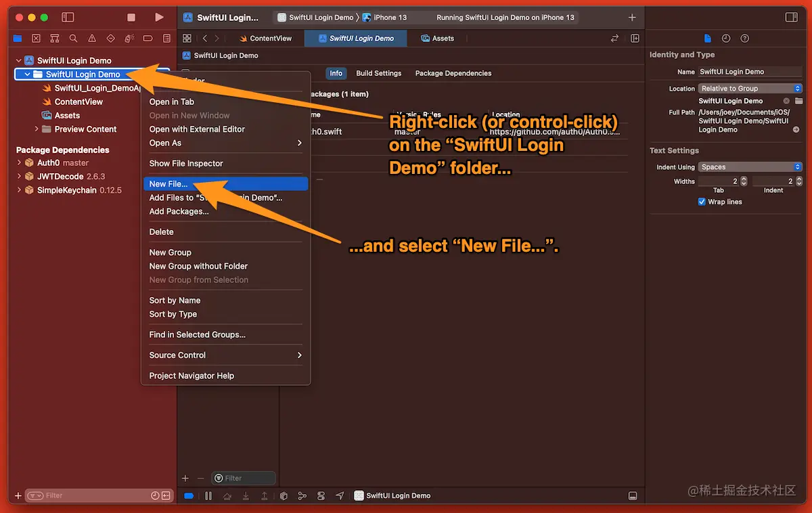Toggle breakpoints activation in debug bar

(x=189, y=495)
